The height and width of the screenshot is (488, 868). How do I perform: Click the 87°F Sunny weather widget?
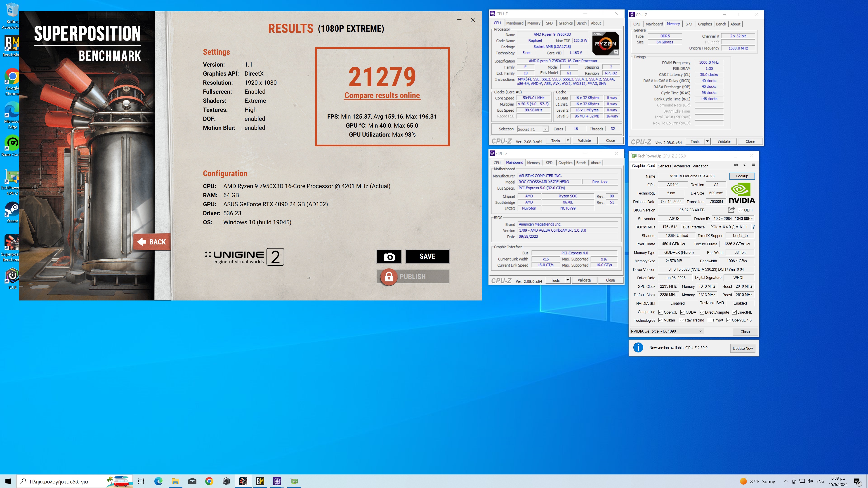(757, 481)
